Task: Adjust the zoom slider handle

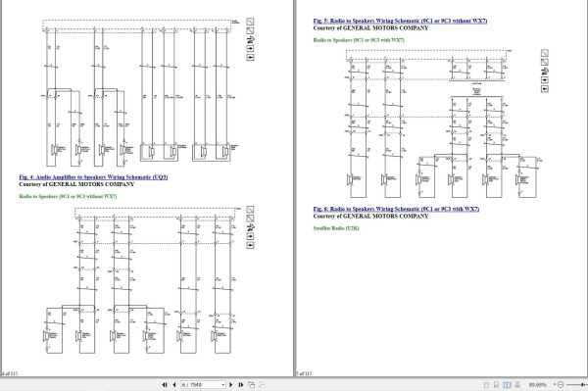Action: click(582, 384)
